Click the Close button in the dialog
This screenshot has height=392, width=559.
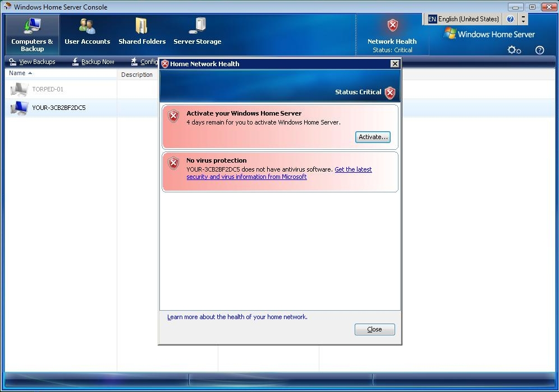[x=375, y=329]
